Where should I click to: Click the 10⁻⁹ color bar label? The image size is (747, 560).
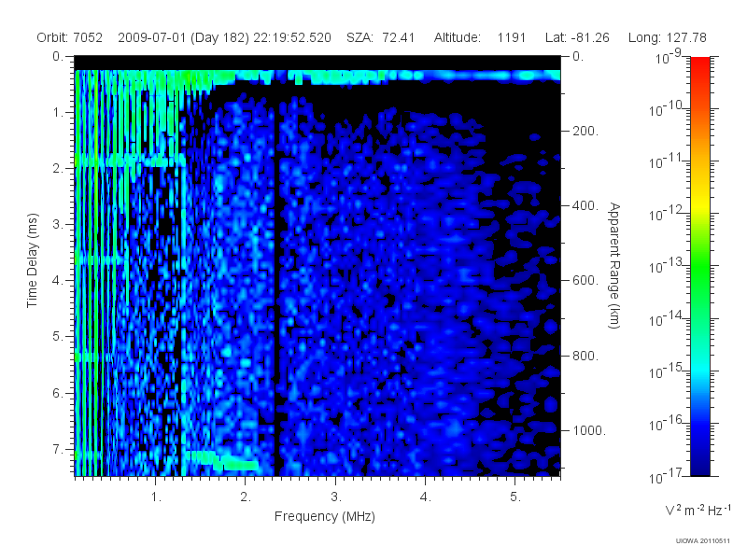[669, 57]
